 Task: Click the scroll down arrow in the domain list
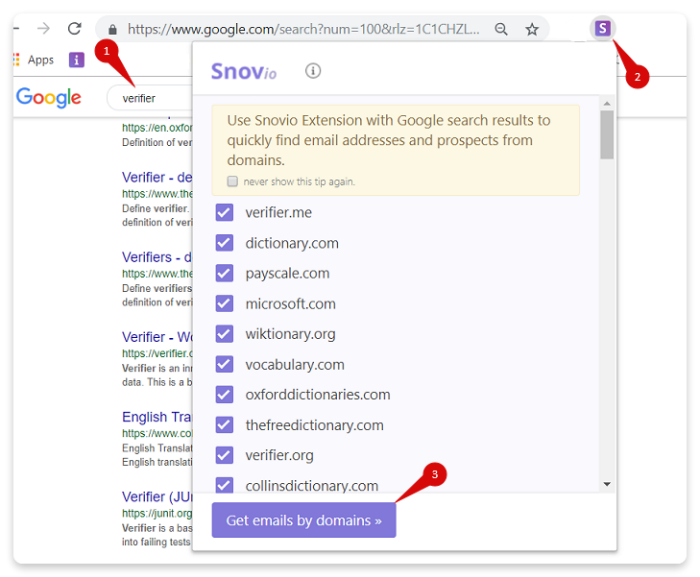(x=607, y=484)
